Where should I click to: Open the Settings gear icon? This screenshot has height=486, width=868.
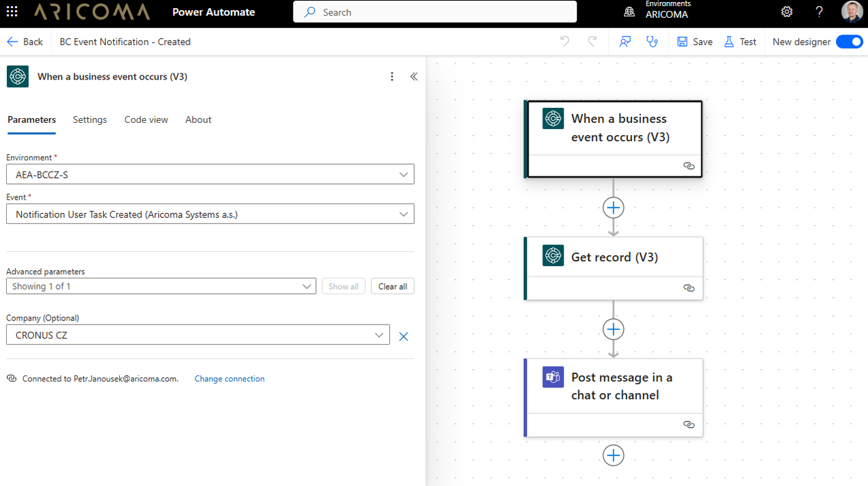point(787,12)
